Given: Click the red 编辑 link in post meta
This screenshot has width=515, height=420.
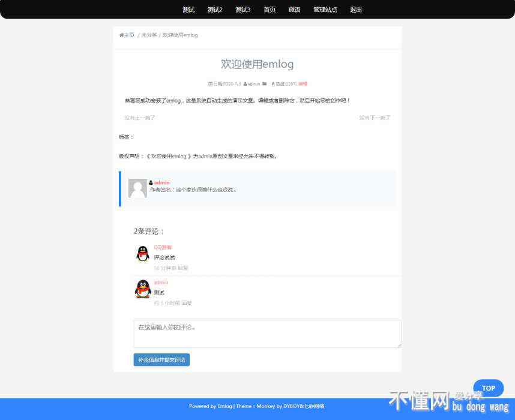Looking at the screenshot, I should [x=303, y=84].
